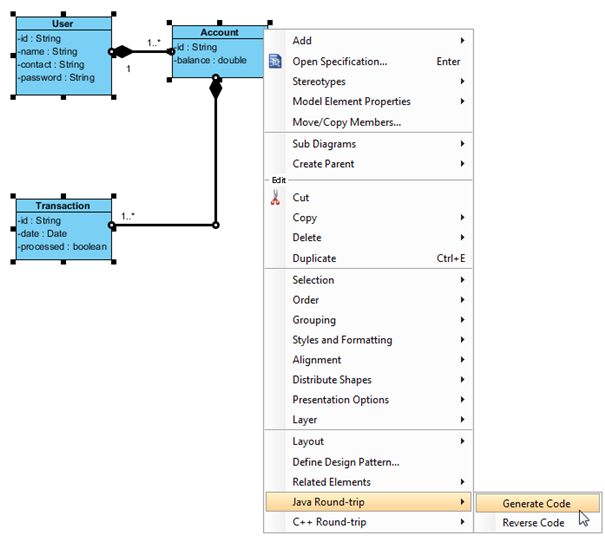Image resolution: width=605 pixels, height=540 pixels.
Task: Open Styles and Formatting submenu
Action: click(368, 340)
